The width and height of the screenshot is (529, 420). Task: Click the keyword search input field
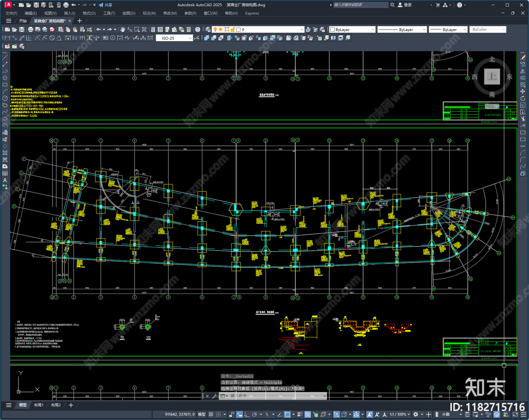(360, 5)
